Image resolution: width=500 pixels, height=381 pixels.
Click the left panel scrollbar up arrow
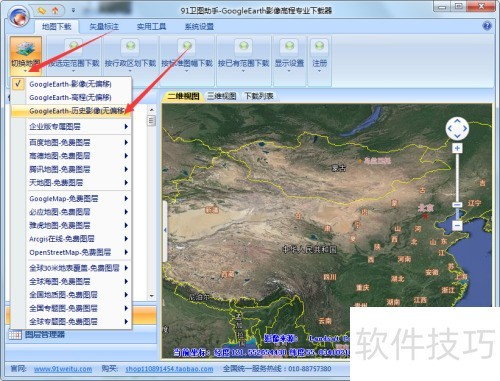[152, 110]
